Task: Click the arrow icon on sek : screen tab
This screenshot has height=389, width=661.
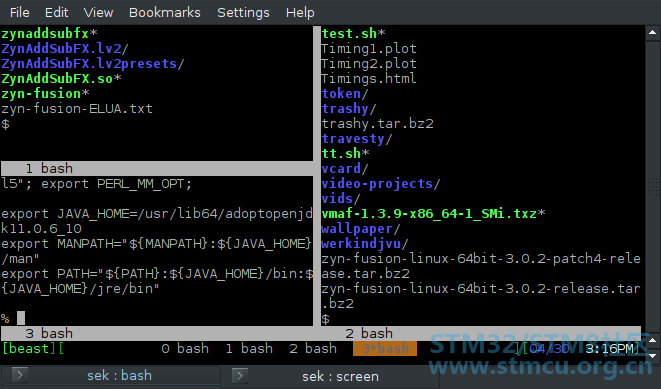Action: pos(240,375)
